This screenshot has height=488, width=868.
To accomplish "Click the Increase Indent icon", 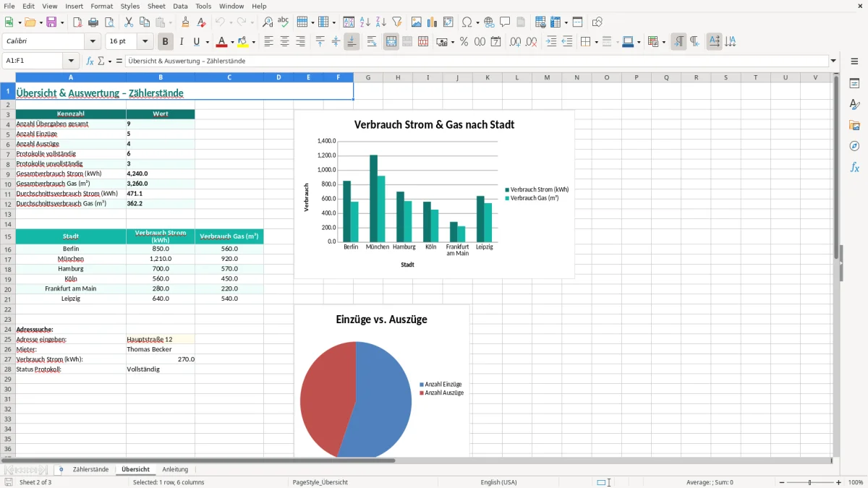I will 551,42.
